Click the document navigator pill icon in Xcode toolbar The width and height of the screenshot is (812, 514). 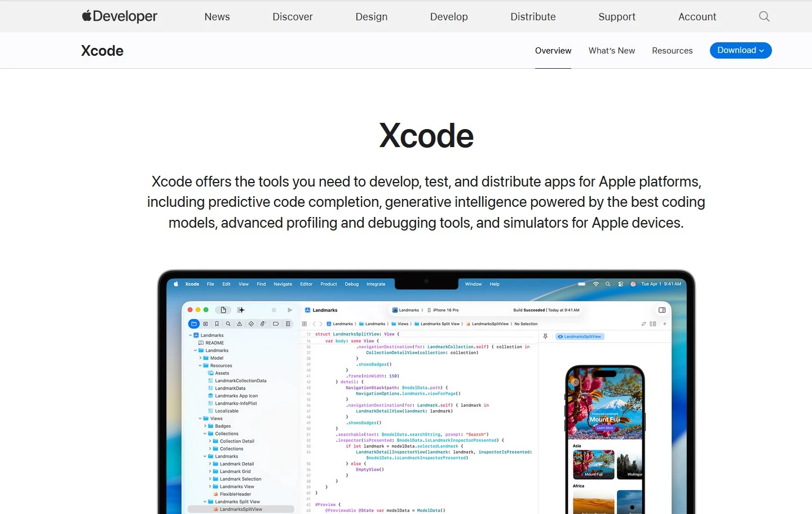223,310
